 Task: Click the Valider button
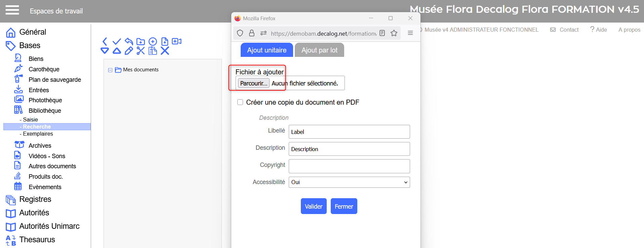click(x=314, y=206)
